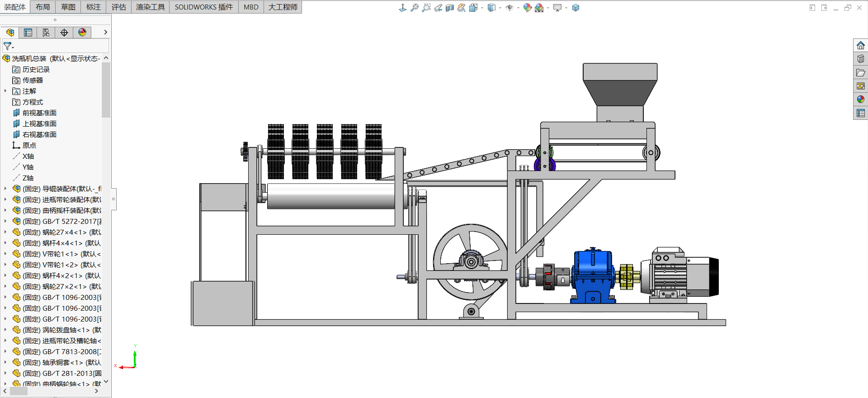Open the feature tree filter dropdown
The image size is (868, 398).
click(x=9, y=47)
